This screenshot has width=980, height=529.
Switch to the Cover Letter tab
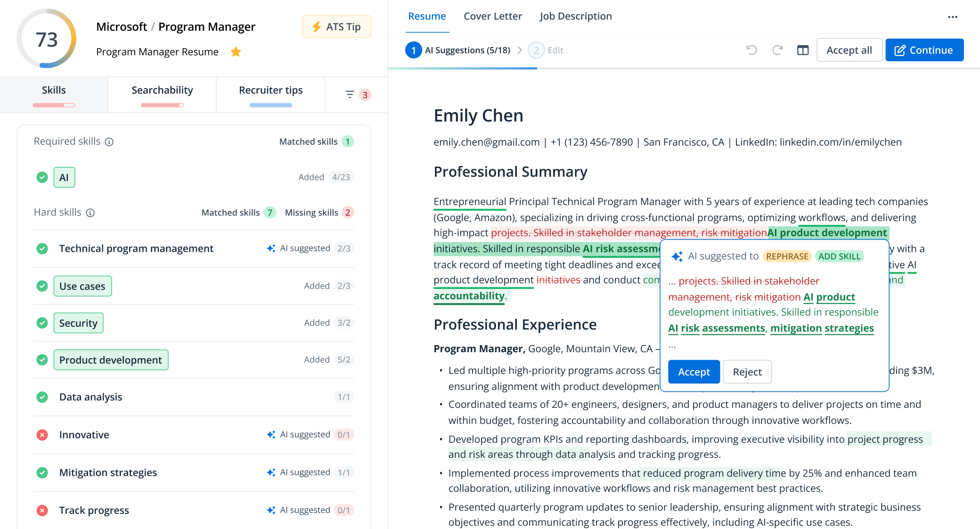492,16
